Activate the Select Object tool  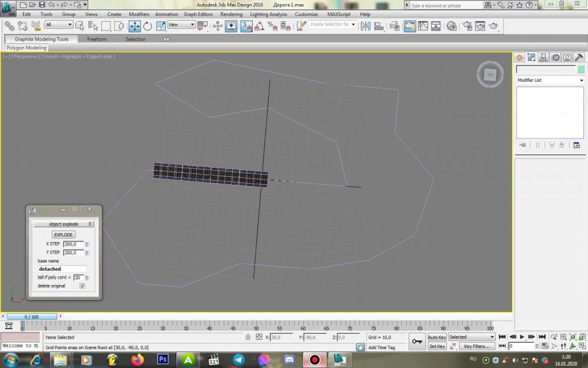pos(79,26)
